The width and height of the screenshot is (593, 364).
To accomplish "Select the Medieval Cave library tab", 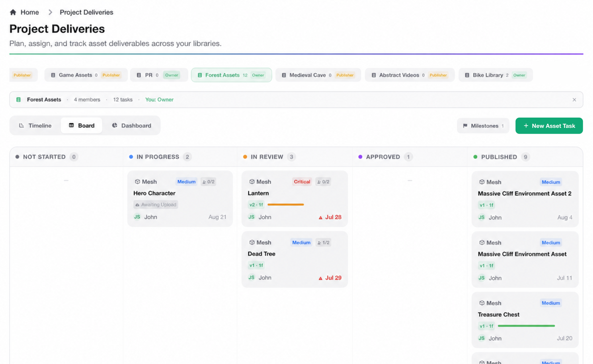I will pyautogui.click(x=318, y=75).
